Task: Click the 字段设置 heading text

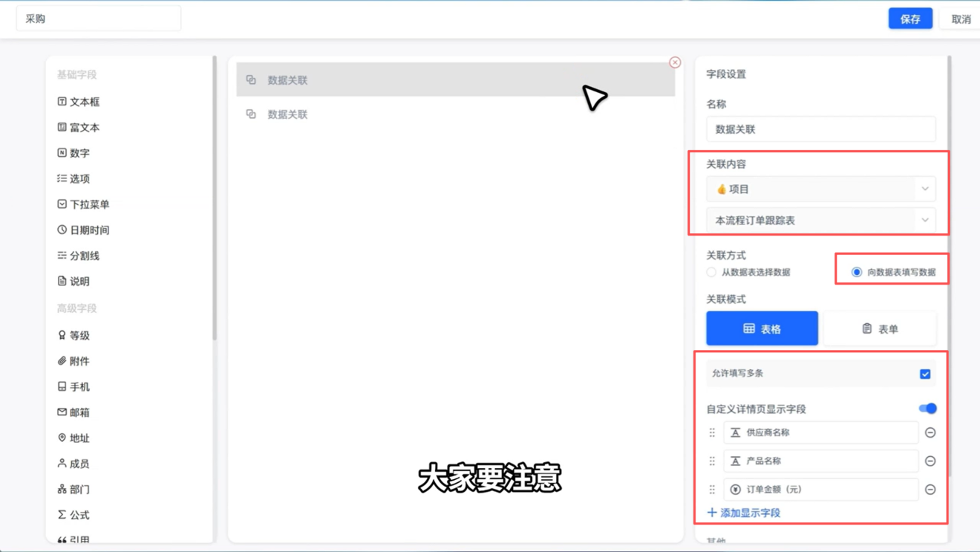Action: (726, 74)
